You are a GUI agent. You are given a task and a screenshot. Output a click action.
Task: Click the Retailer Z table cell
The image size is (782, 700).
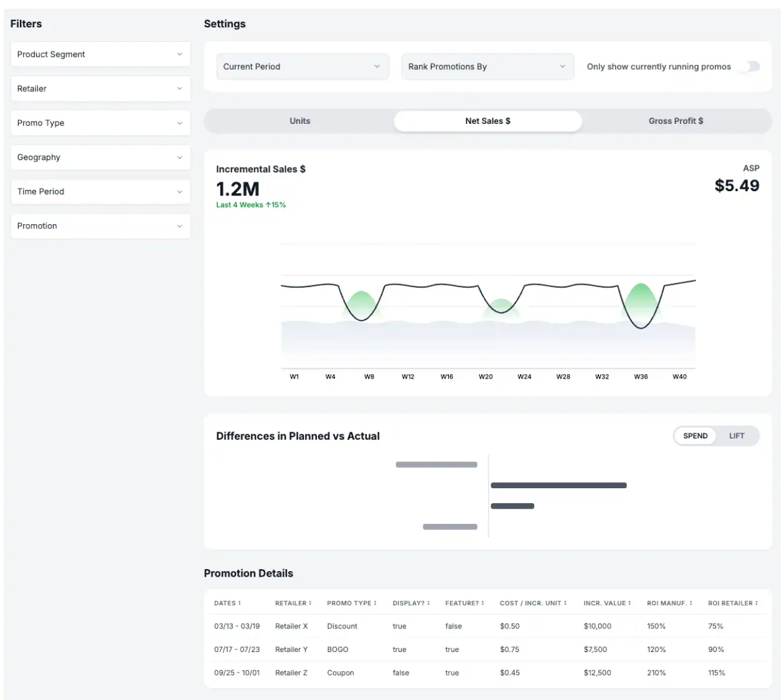[x=291, y=673]
